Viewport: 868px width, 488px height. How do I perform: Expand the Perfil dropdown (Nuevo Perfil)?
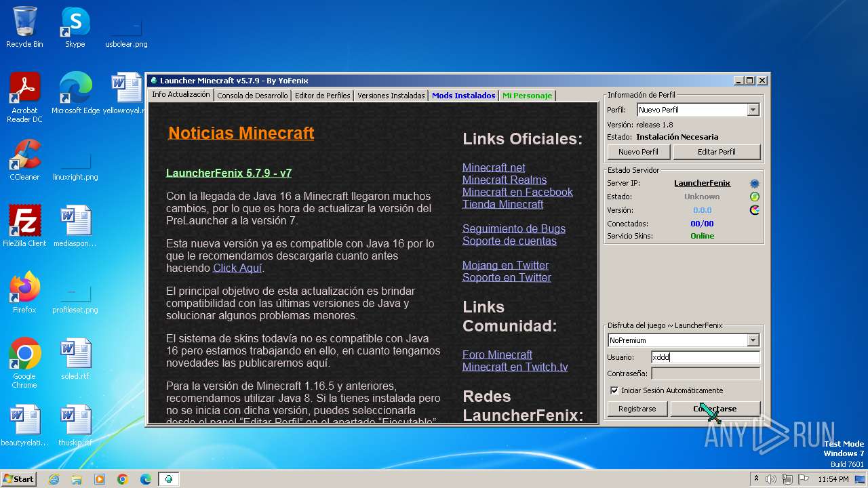[x=753, y=110]
